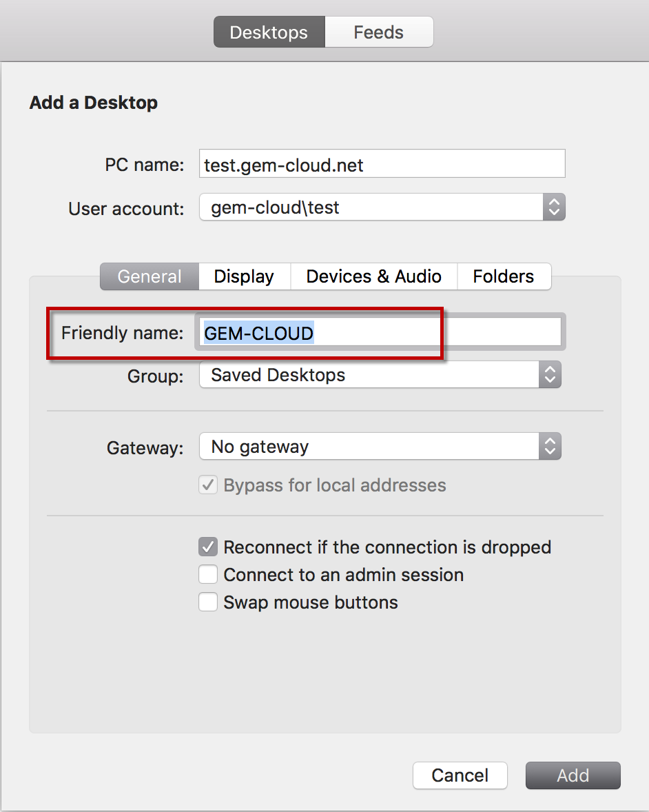
Task: Open the Folders tab
Action: pyautogui.click(x=504, y=276)
